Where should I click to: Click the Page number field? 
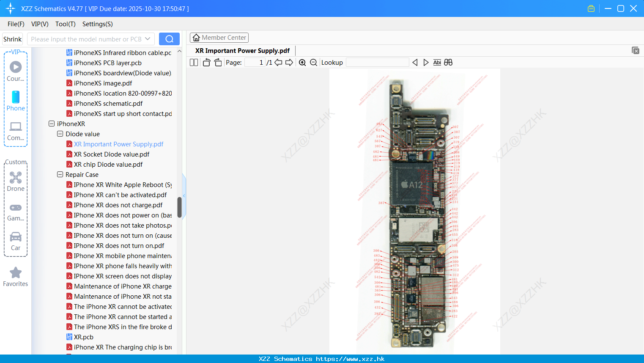(255, 63)
